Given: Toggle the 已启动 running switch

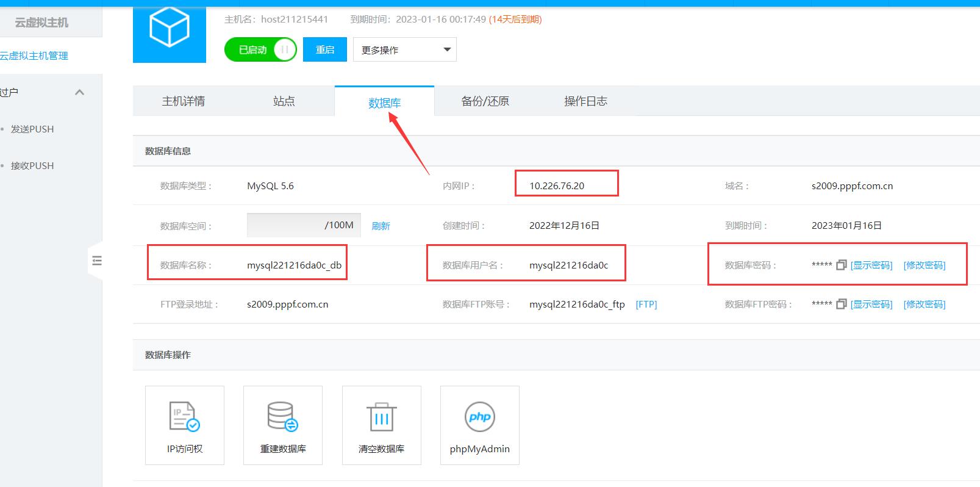Looking at the screenshot, I should coord(260,49).
